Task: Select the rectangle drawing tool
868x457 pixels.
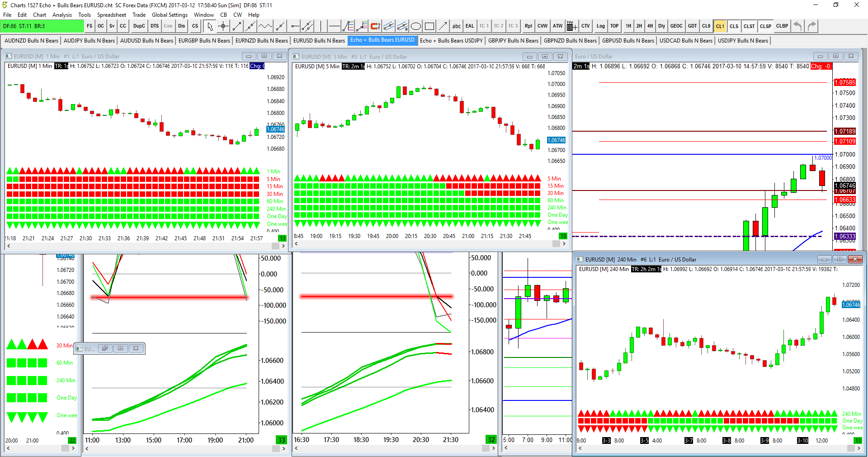Action: pyautogui.click(x=429, y=26)
